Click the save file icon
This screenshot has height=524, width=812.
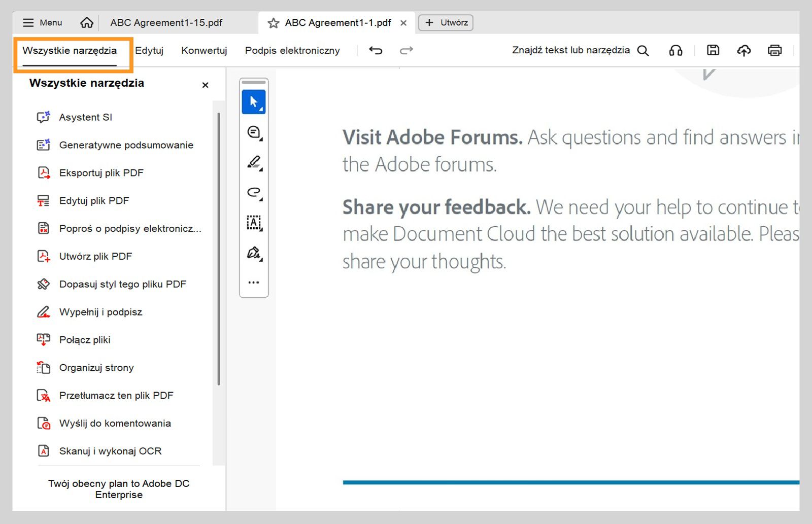(x=713, y=50)
